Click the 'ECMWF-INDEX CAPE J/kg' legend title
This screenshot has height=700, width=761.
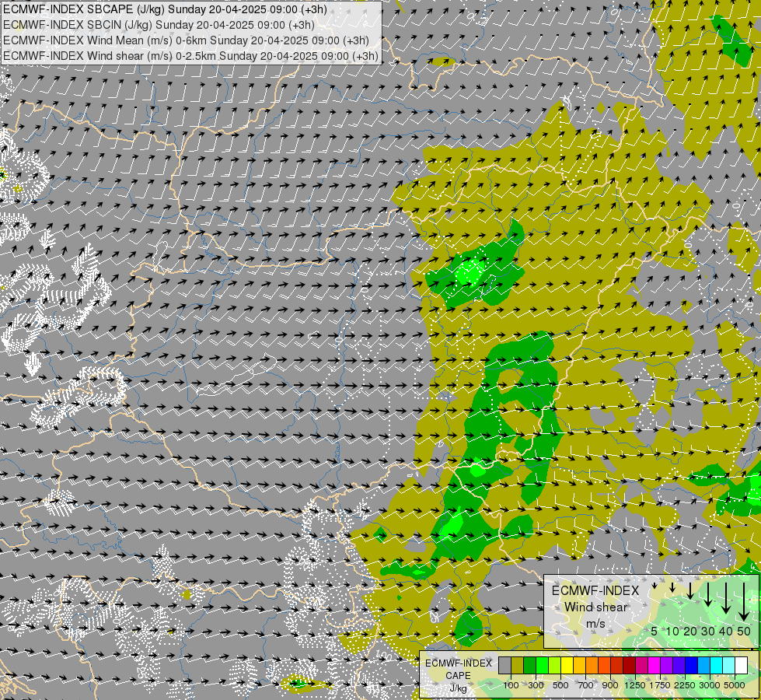pos(458,675)
